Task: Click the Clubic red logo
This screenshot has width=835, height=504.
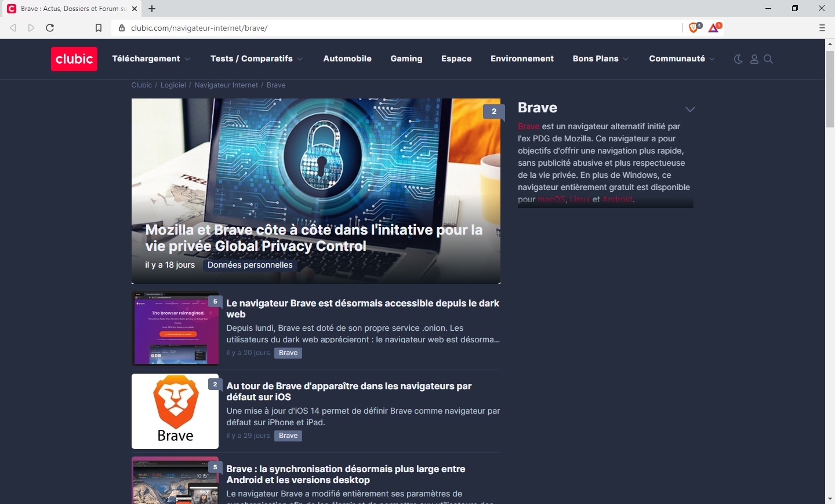Action: 74,59
